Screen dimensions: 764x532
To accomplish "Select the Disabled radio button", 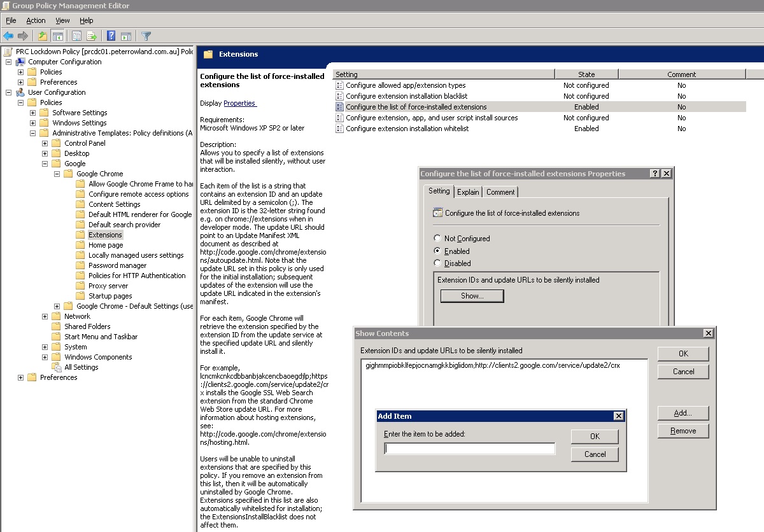I will [437, 263].
